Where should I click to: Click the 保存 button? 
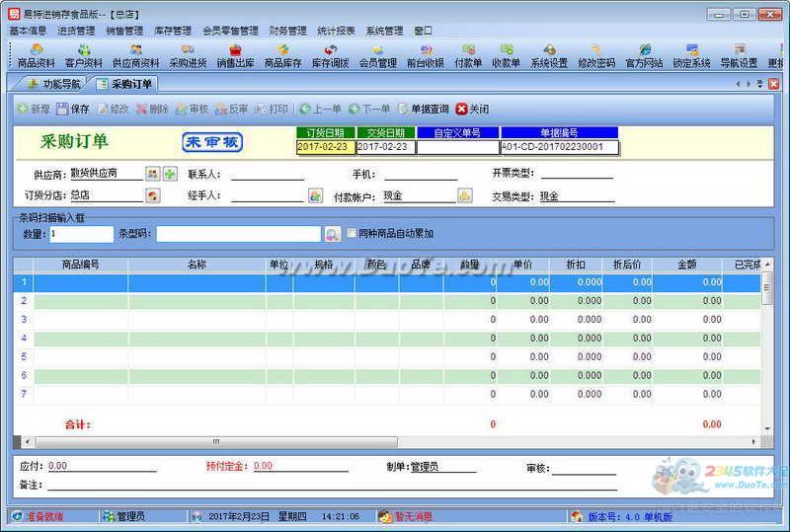click(73, 109)
